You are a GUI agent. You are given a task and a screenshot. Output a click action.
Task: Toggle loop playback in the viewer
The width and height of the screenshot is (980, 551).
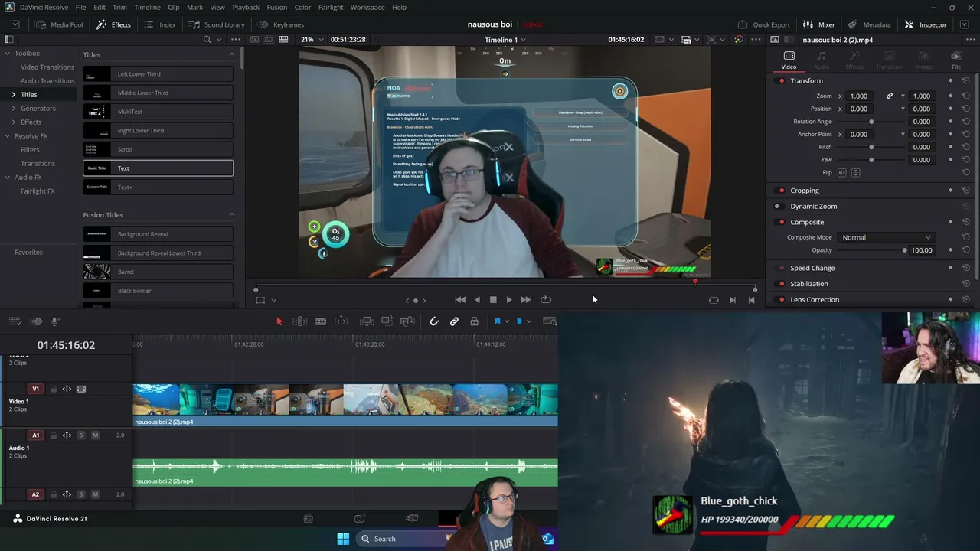546,300
